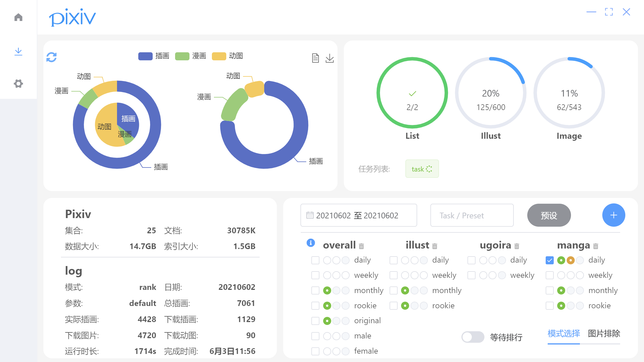Switch to the 图片排除 tab
The height and width of the screenshot is (362, 644).
pos(604,334)
